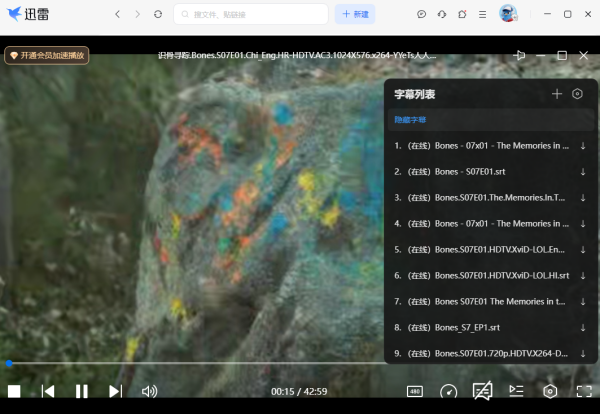Open the playlist icon

(x=516, y=391)
